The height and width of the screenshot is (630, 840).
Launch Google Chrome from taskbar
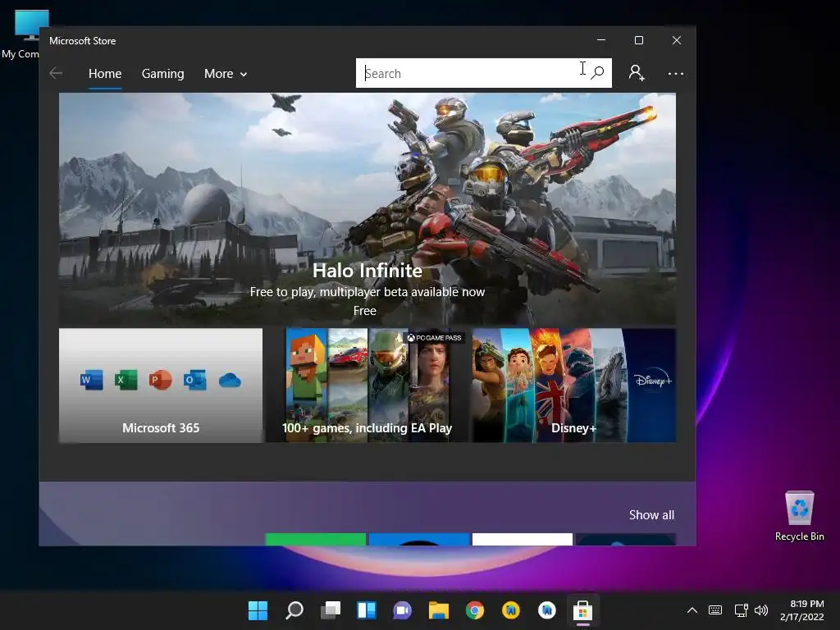[x=475, y=610]
